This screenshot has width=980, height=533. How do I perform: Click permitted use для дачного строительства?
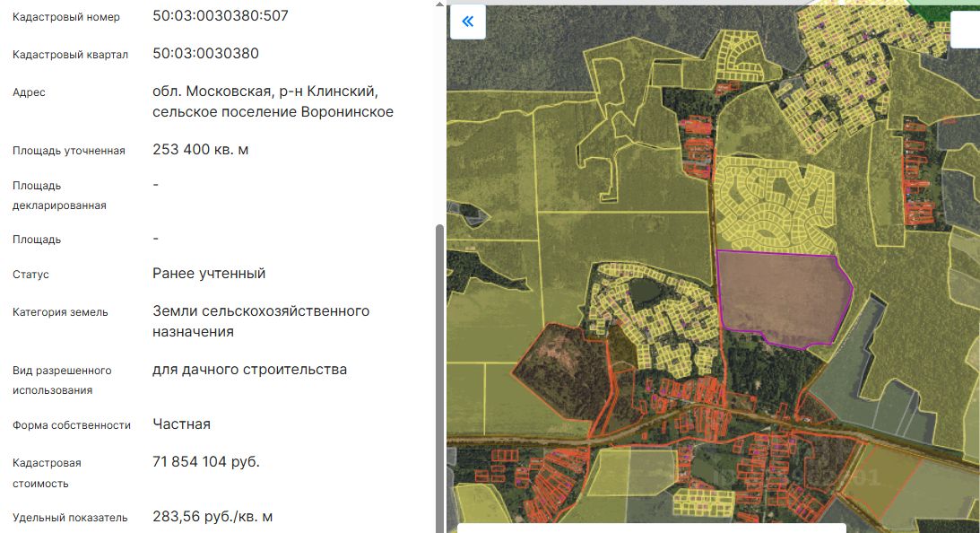(x=249, y=370)
